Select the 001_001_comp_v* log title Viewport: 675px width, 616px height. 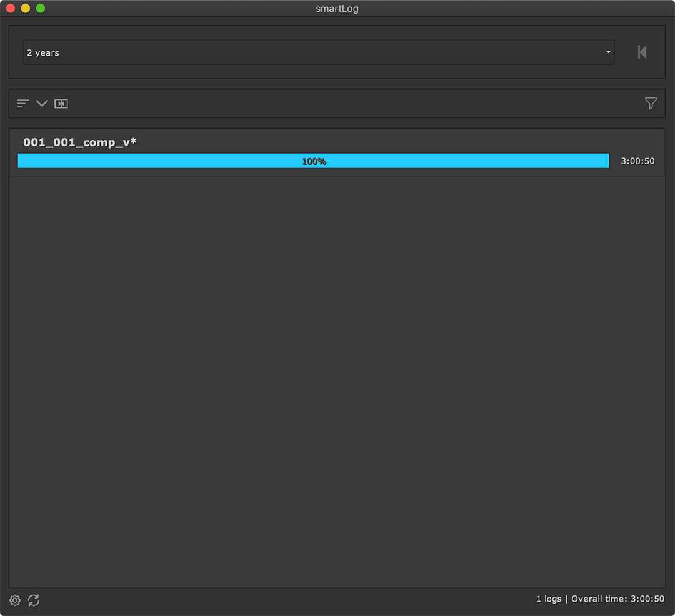tap(80, 142)
